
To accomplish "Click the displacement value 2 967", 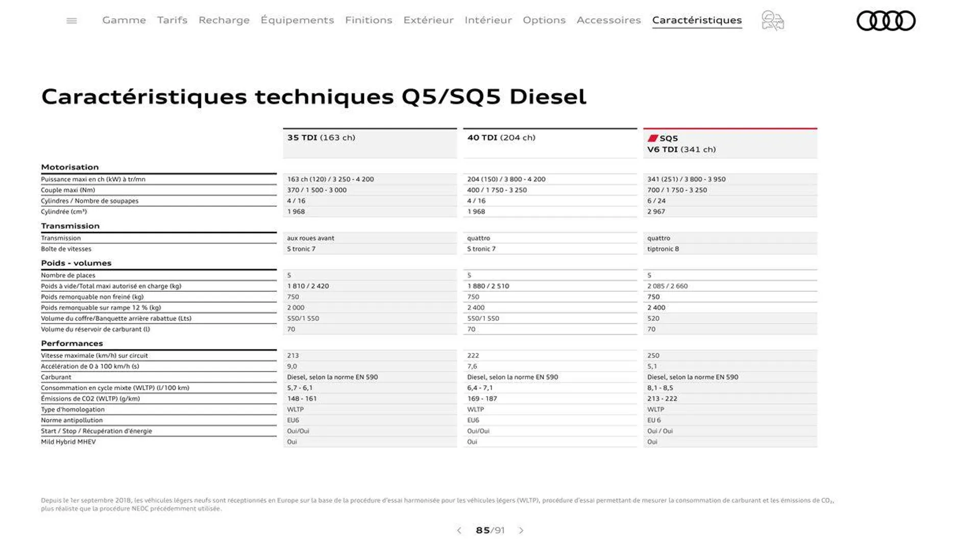I will 656,211.
